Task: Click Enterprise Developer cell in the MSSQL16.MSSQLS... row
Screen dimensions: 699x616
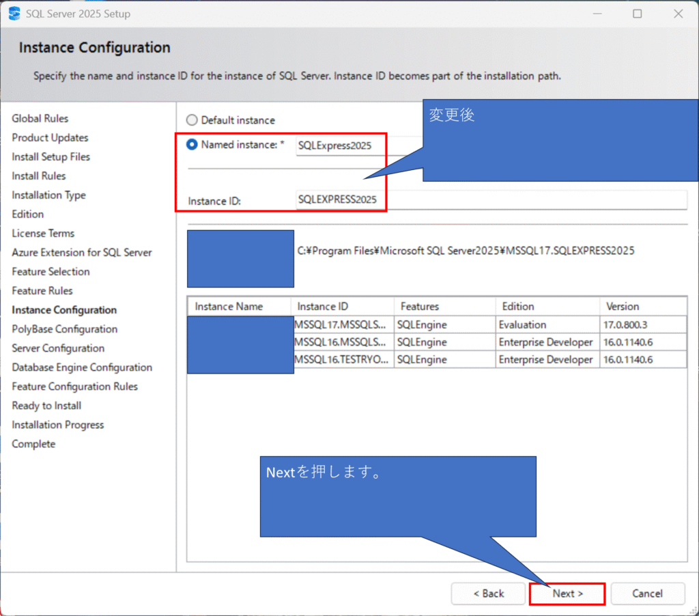Action: point(547,342)
